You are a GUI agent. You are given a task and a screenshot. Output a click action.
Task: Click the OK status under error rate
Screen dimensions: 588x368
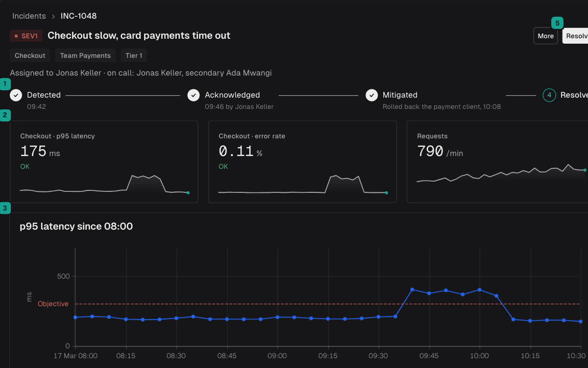(x=223, y=166)
